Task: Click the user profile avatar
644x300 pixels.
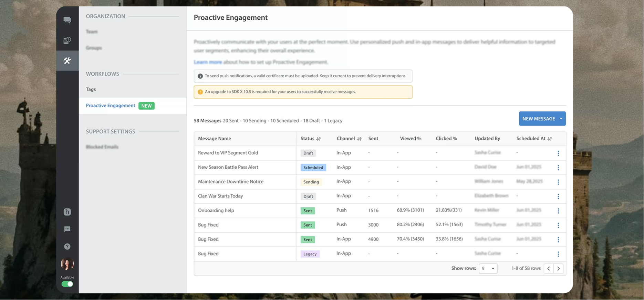Action: [67, 264]
